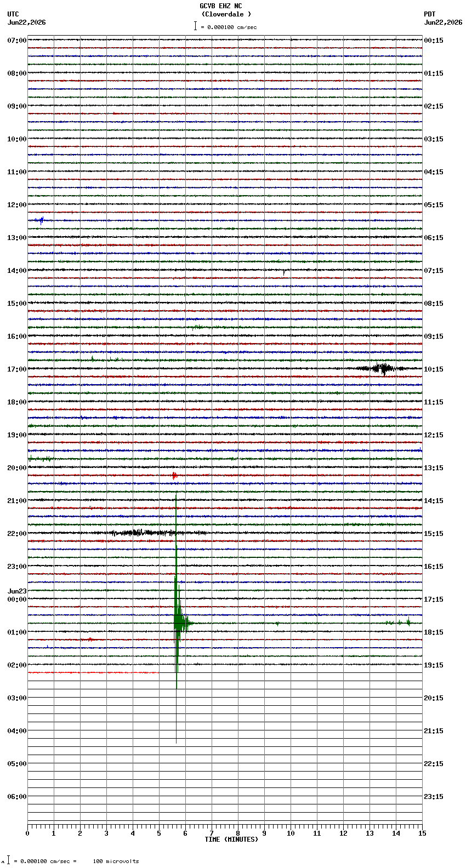Click the 02:00 UTC time label

[17, 665]
